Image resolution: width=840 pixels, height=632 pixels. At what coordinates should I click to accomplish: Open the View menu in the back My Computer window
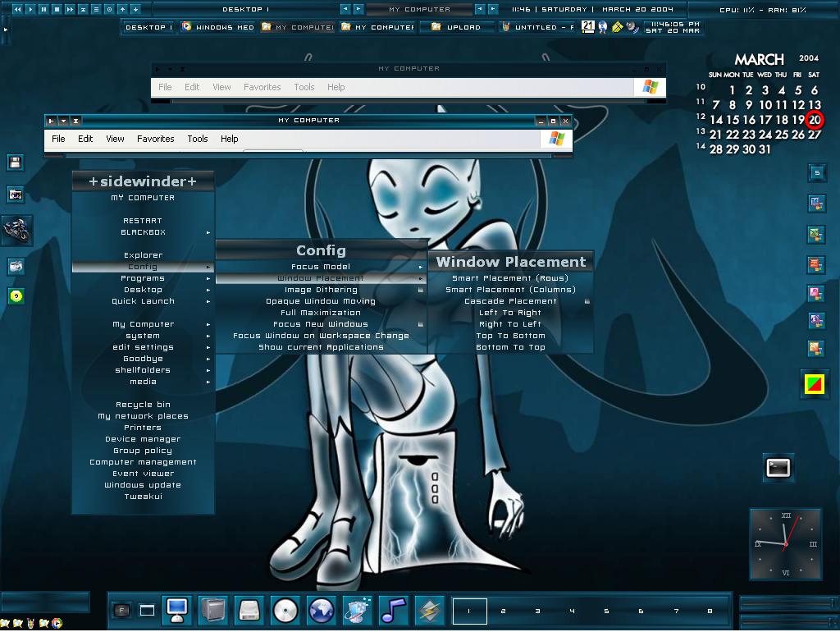(x=221, y=87)
